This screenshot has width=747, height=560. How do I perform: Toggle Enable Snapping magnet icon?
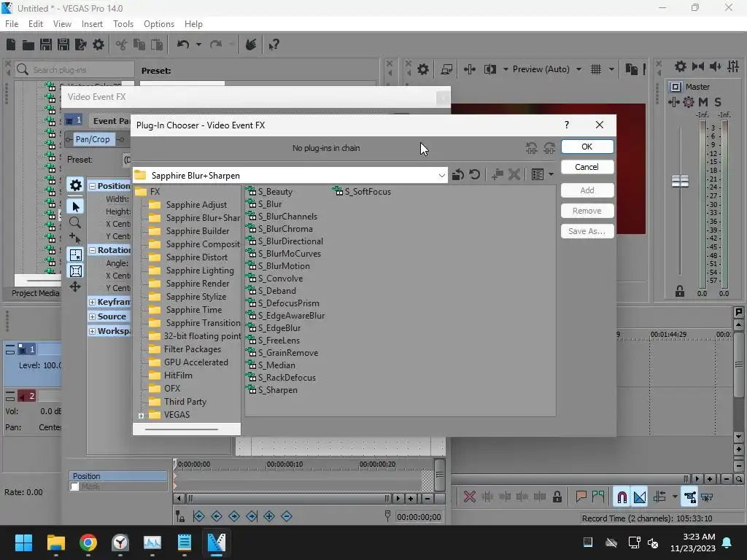coord(622,497)
